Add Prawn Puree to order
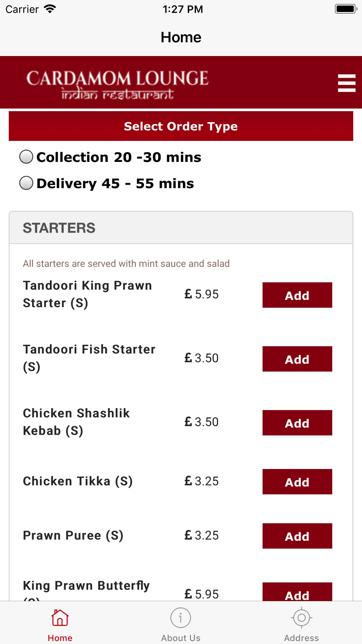 pyautogui.click(x=297, y=536)
